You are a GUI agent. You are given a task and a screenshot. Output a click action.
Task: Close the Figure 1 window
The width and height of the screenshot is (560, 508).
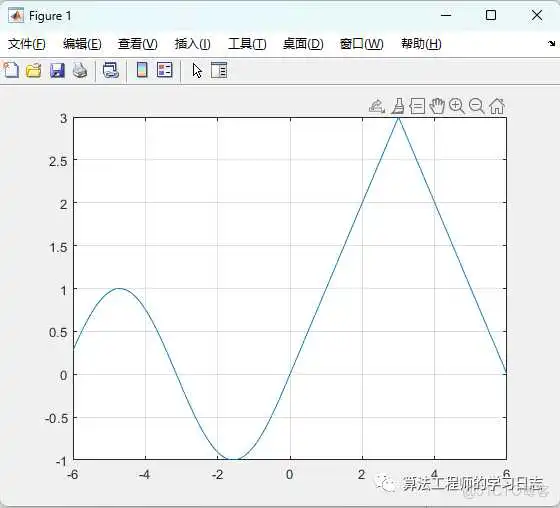pyautogui.click(x=537, y=15)
